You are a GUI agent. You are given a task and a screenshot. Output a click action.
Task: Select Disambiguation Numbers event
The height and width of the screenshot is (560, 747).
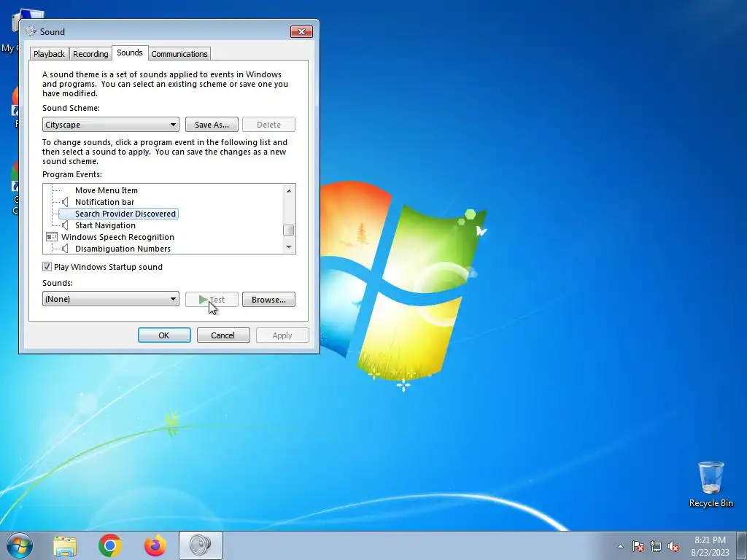point(123,249)
